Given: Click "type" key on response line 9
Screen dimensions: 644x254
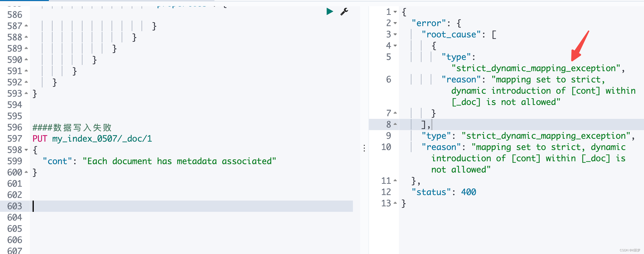Looking at the screenshot, I should coord(436,136).
